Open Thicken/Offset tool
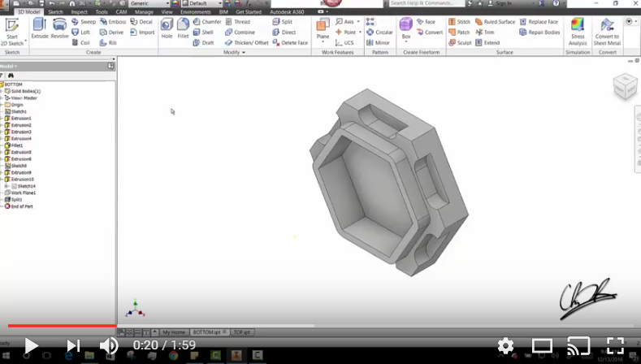Screen dimensions: 641x364 click(246, 42)
